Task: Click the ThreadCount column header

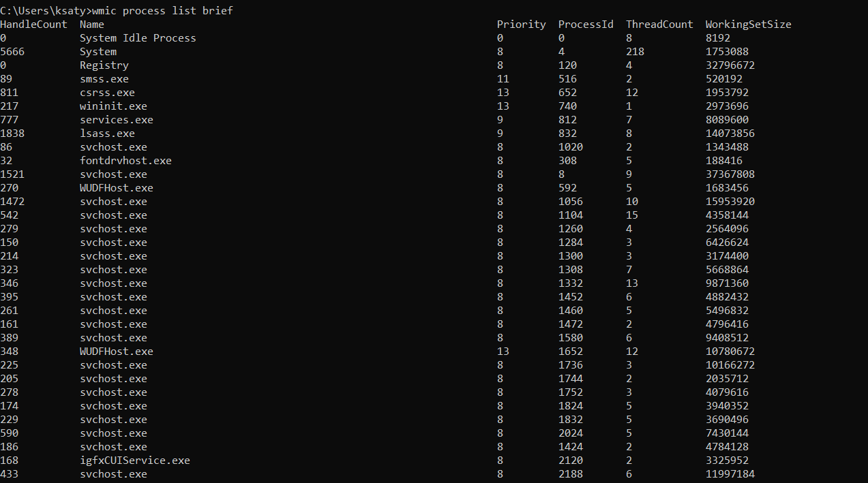Action: point(659,25)
